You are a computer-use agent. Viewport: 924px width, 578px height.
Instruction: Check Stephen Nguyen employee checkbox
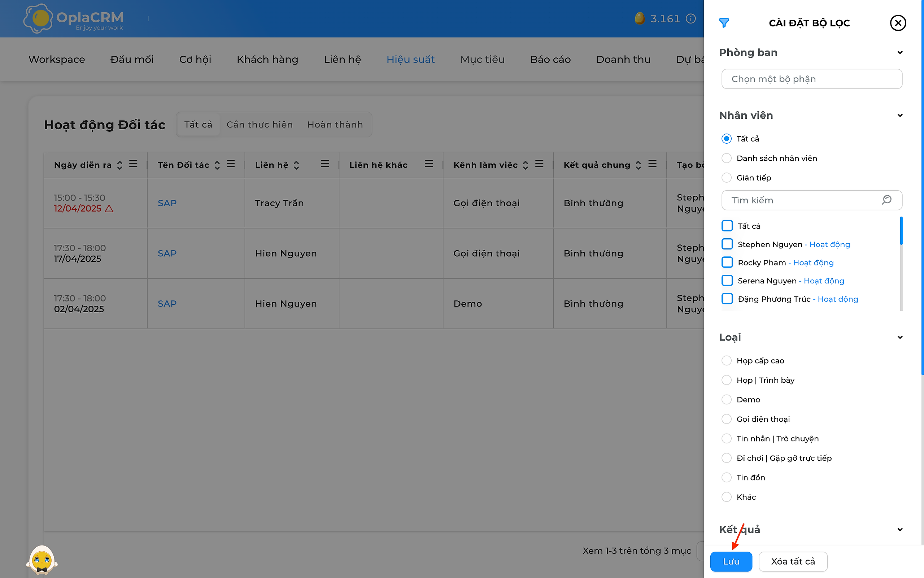click(x=727, y=244)
